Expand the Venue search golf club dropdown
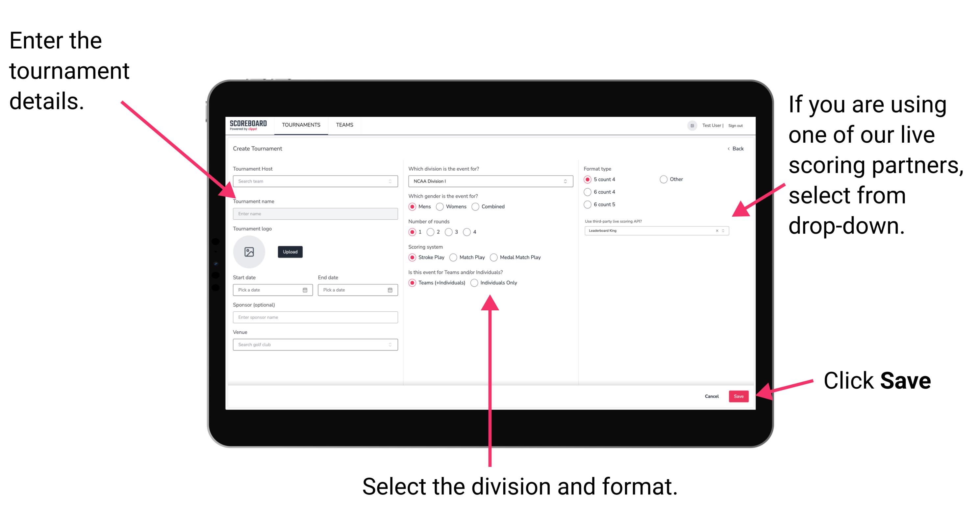 pyautogui.click(x=390, y=344)
